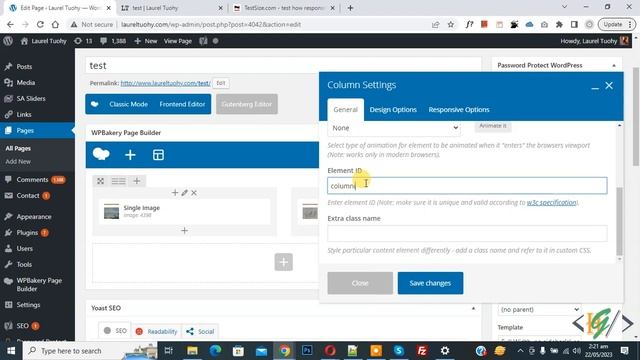This screenshot has height=360, width=640.
Task: Click Save changes in Column Settings
Action: pyautogui.click(x=430, y=283)
